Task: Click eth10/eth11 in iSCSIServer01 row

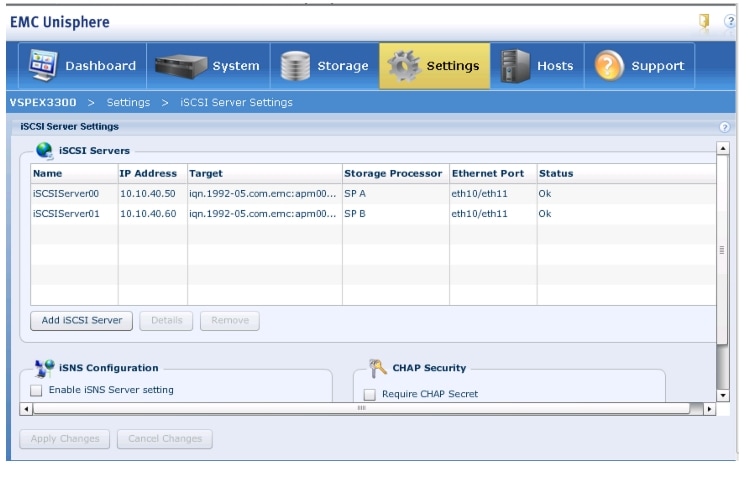Action: (479, 214)
